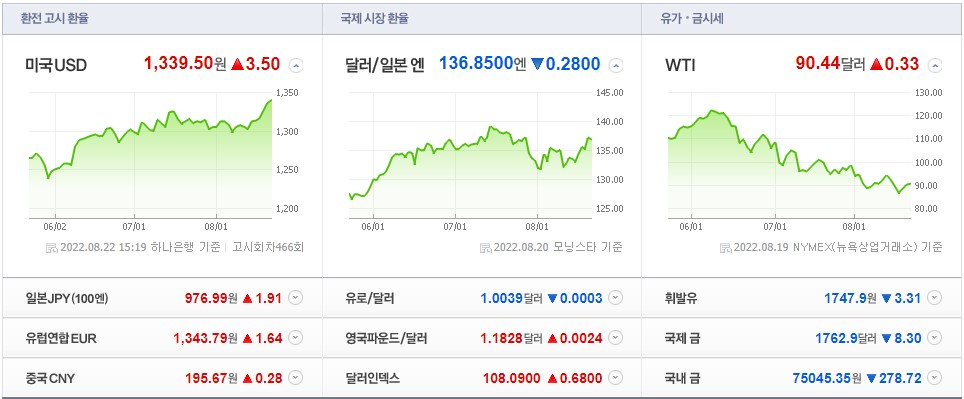
Task: Click the 달러/일본 엔 title link
Action: coord(385,65)
